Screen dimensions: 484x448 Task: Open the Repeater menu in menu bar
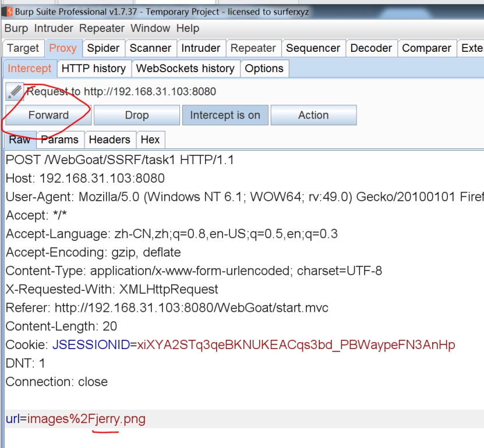101,29
